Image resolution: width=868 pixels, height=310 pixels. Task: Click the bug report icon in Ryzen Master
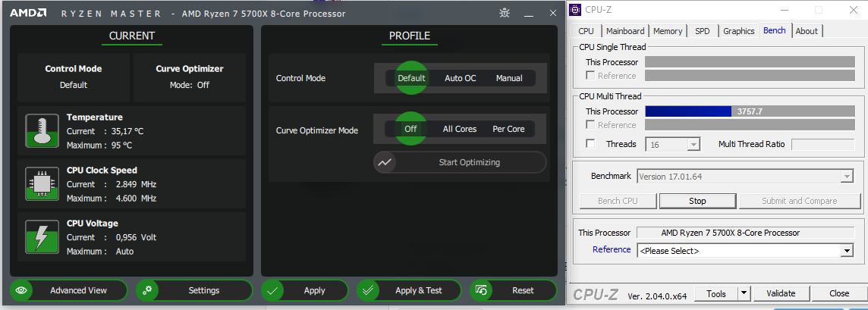tap(505, 13)
